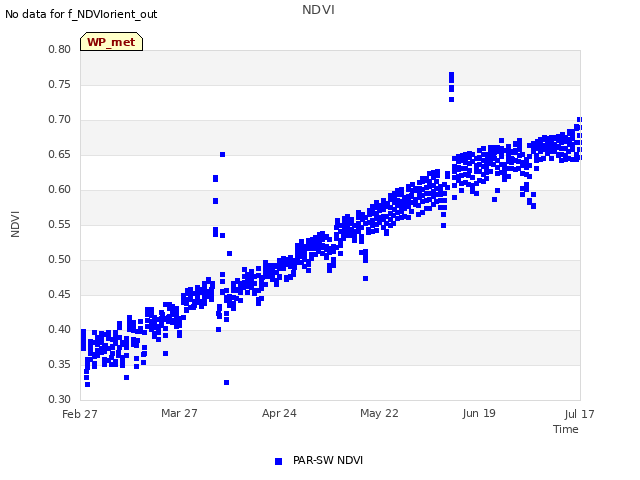
Task: Click the Mar 27 x-axis label
Action: (x=179, y=413)
